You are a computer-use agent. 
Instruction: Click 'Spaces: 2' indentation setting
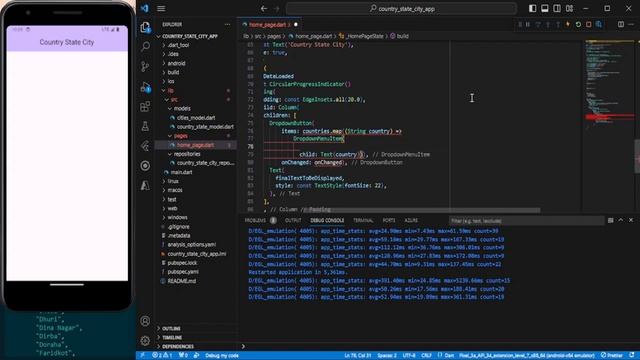(387, 356)
